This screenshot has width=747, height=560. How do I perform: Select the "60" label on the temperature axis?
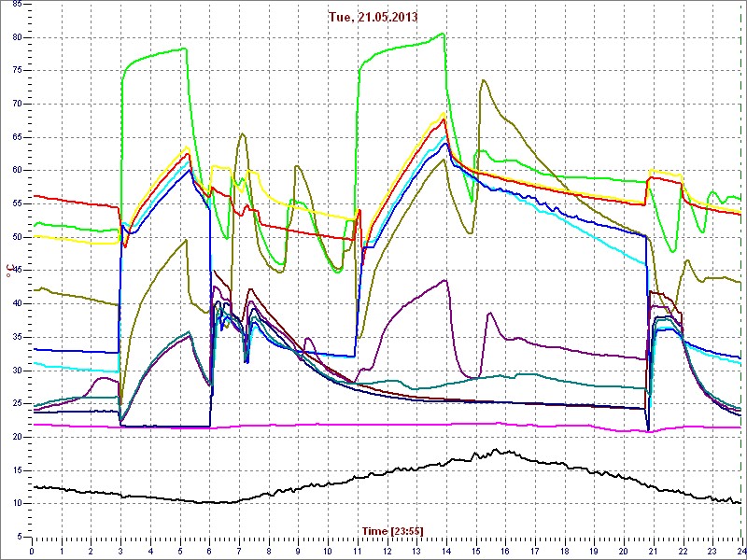(15, 171)
